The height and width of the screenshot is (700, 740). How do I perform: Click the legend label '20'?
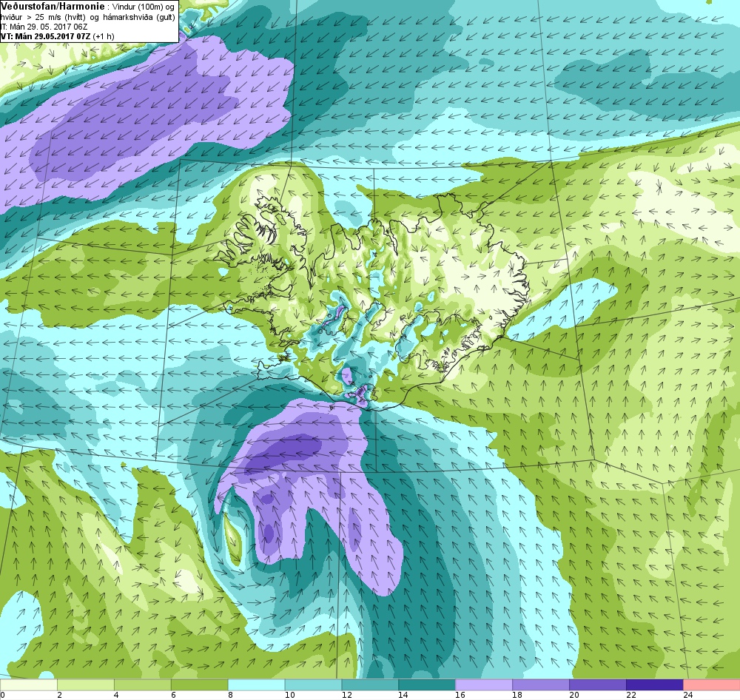tap(574, 695)
